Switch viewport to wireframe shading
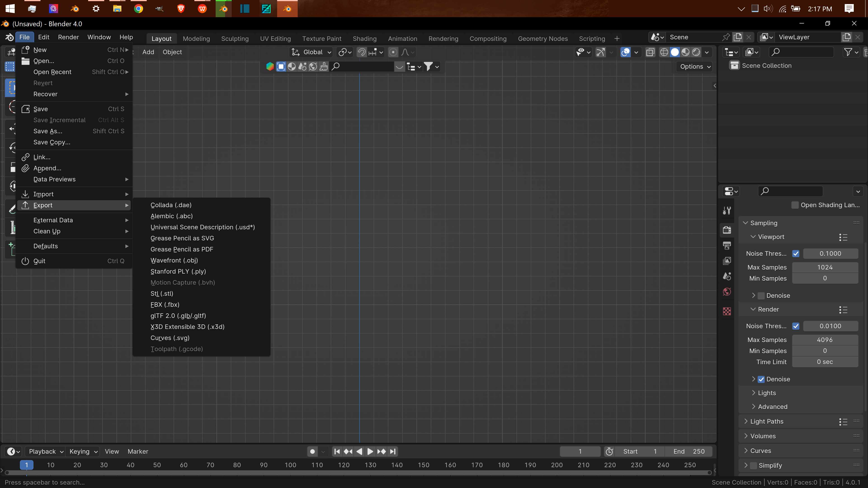 664,52
